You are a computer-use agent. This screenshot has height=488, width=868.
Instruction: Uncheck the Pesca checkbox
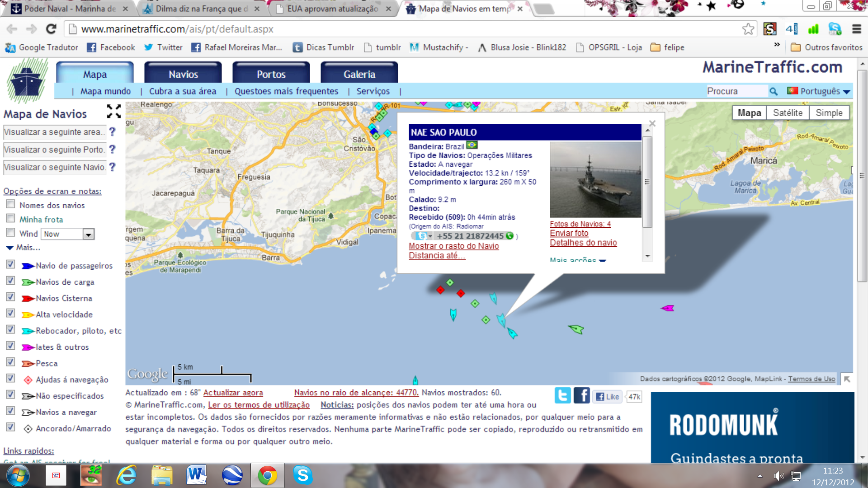click(x=10, y=361)
